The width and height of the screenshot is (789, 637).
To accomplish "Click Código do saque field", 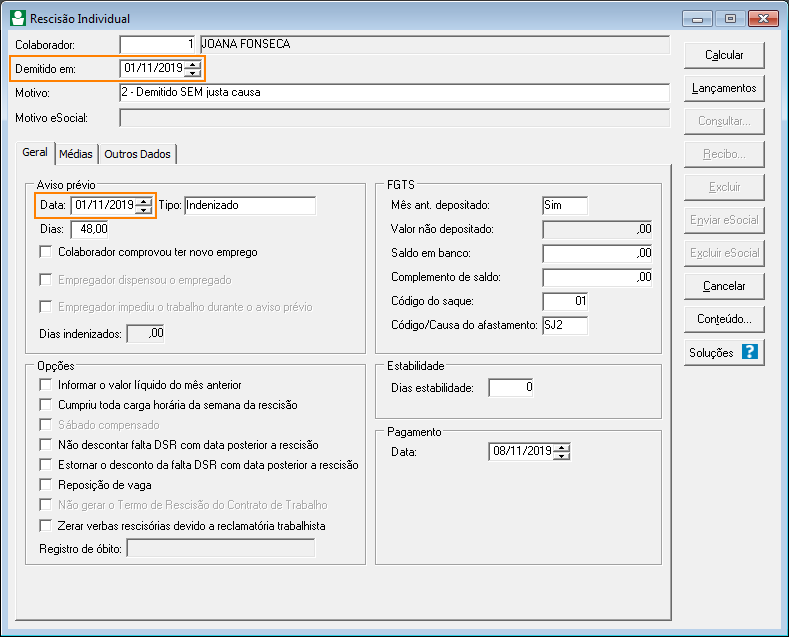I will point(565,301).
